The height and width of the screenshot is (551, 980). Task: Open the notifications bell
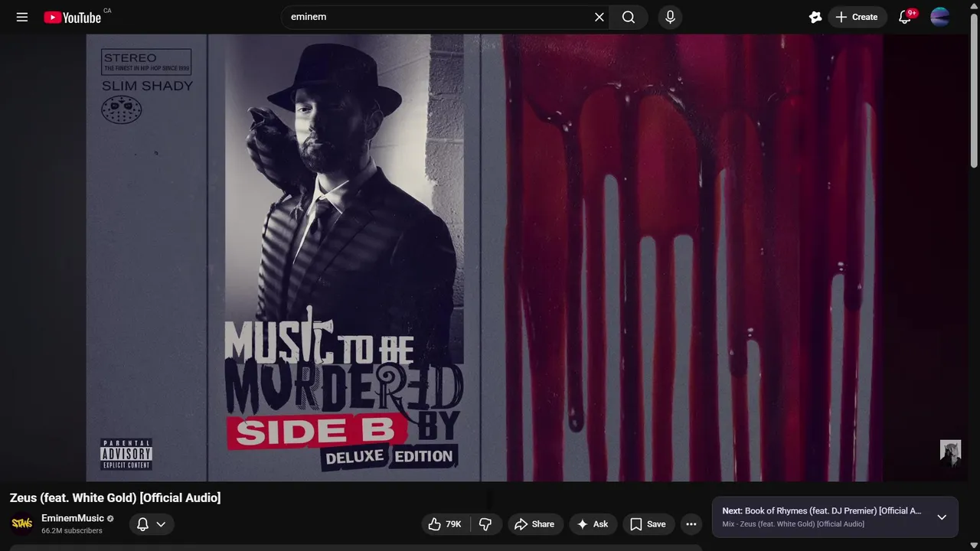905,17
